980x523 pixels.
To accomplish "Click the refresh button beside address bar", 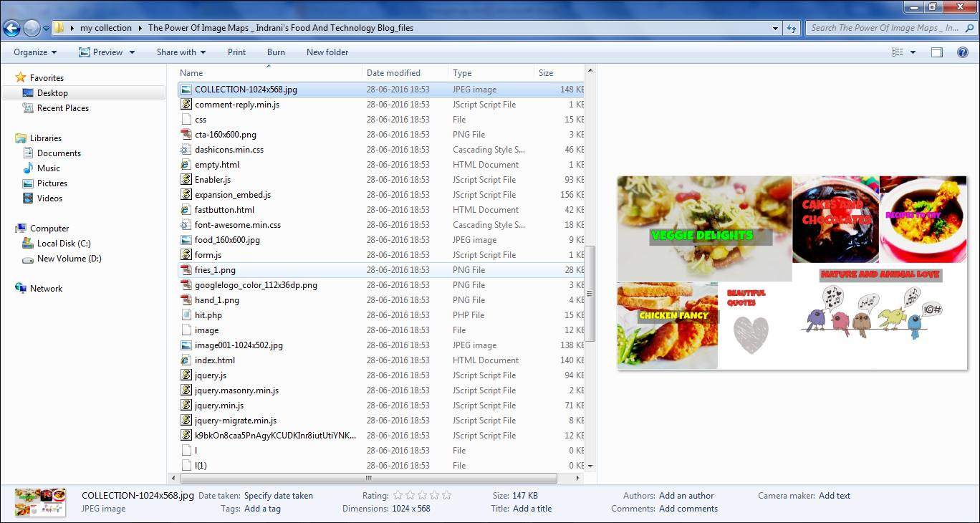I will point(792,28).
